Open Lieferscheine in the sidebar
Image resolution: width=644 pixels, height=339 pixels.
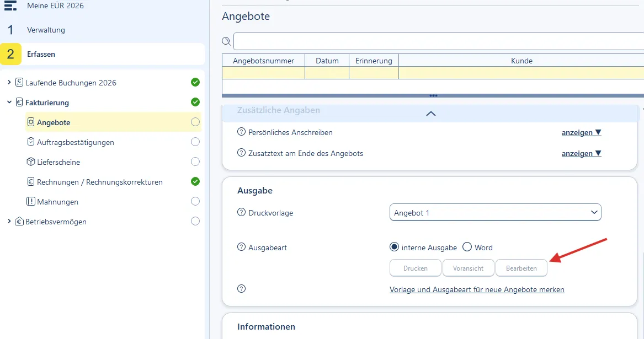[x=58, y=162]
